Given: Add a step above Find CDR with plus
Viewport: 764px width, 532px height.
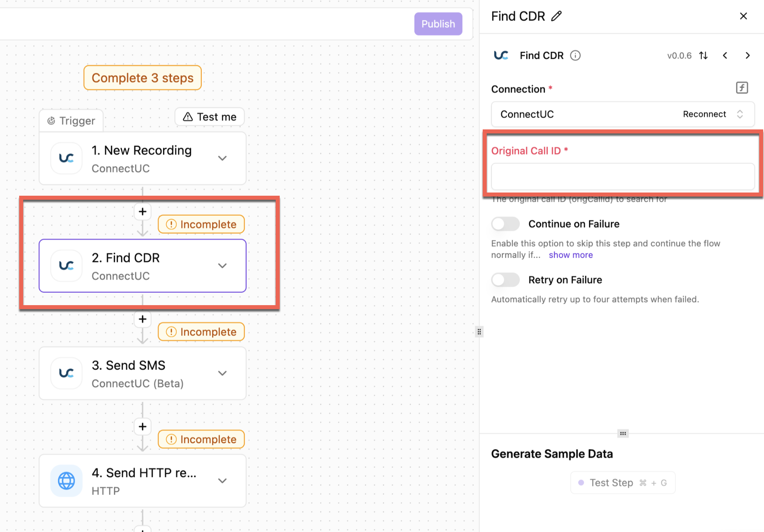Looking at the screenshot, I should [x=143, y=212].
